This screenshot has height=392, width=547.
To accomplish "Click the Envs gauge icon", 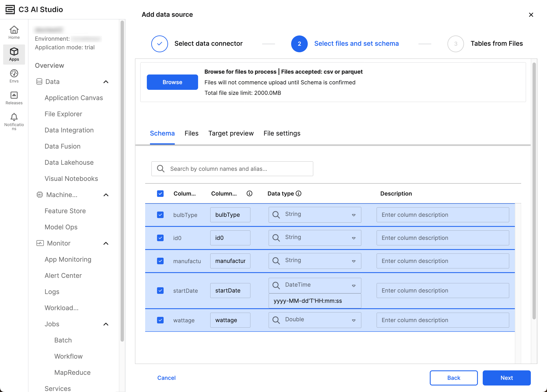I will coord(14,73).
